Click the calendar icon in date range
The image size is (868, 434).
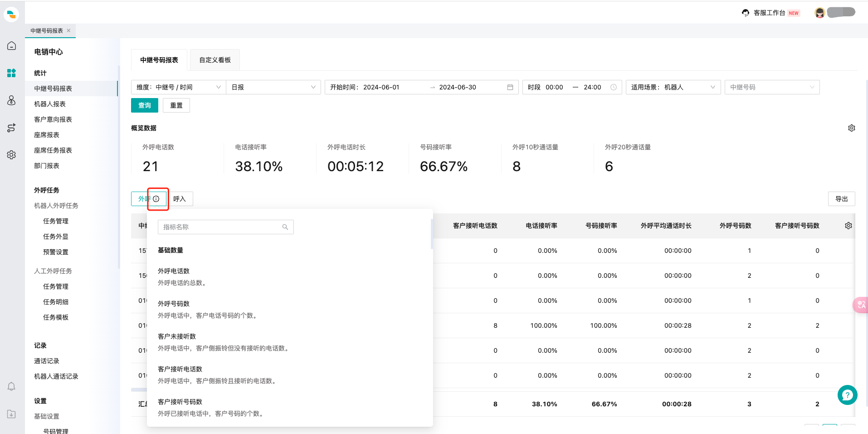510,87
